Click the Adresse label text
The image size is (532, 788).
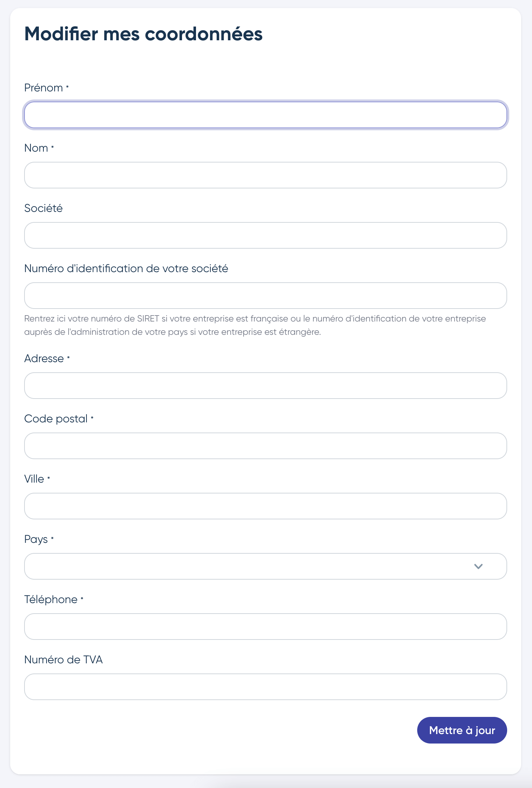[44, 359]
